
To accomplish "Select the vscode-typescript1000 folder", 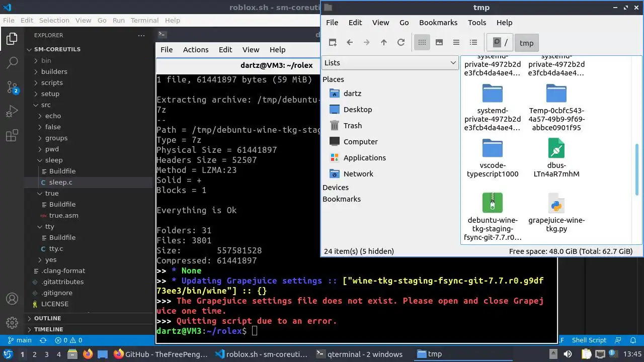I will click(x=493, y=158).
